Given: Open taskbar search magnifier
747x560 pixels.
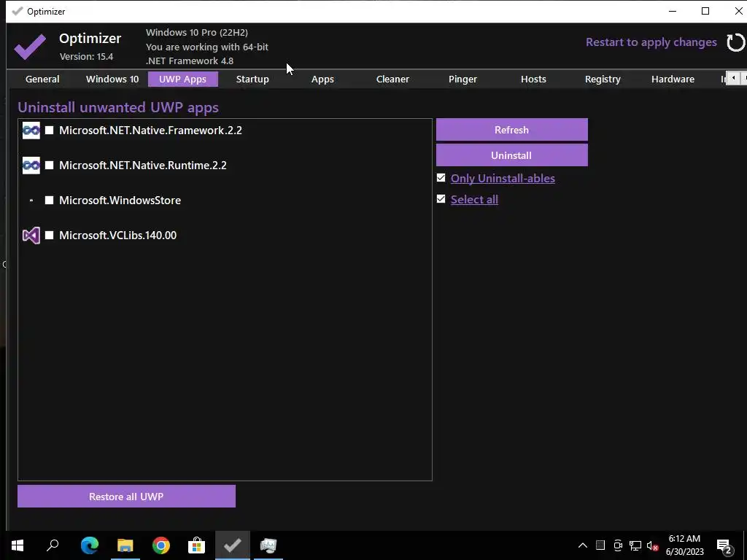Looking at the screenshot, I should [53, 545].
